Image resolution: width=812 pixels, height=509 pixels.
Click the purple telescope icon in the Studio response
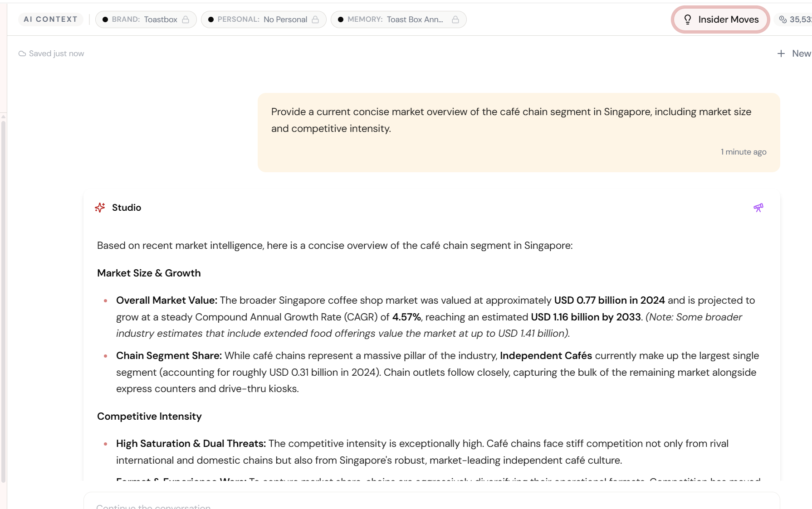[758, 208]
